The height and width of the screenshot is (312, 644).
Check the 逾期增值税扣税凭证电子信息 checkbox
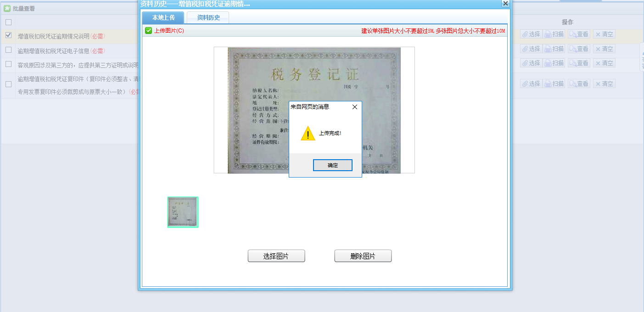click(8, 50)
